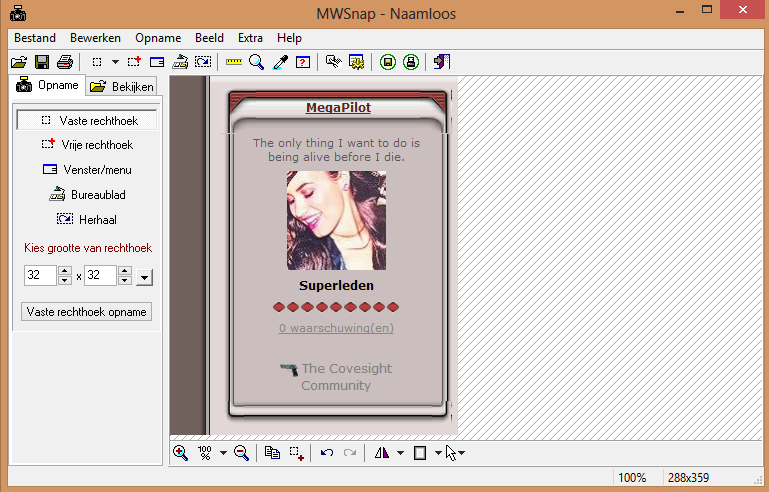This screenshot has width=769, height=492.
Task: Click the profile photo thumbnail
Action: [336, 220]
